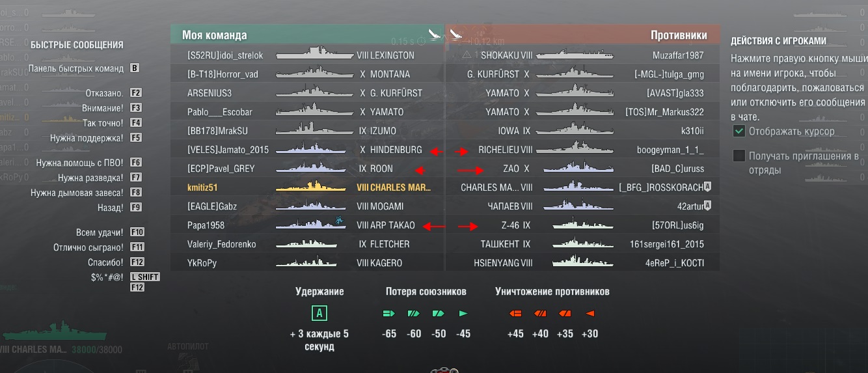Select enemy player [TOS]Mr_Markus322
The width and height of the screenshot is (868, 373).
click(664, 112)
